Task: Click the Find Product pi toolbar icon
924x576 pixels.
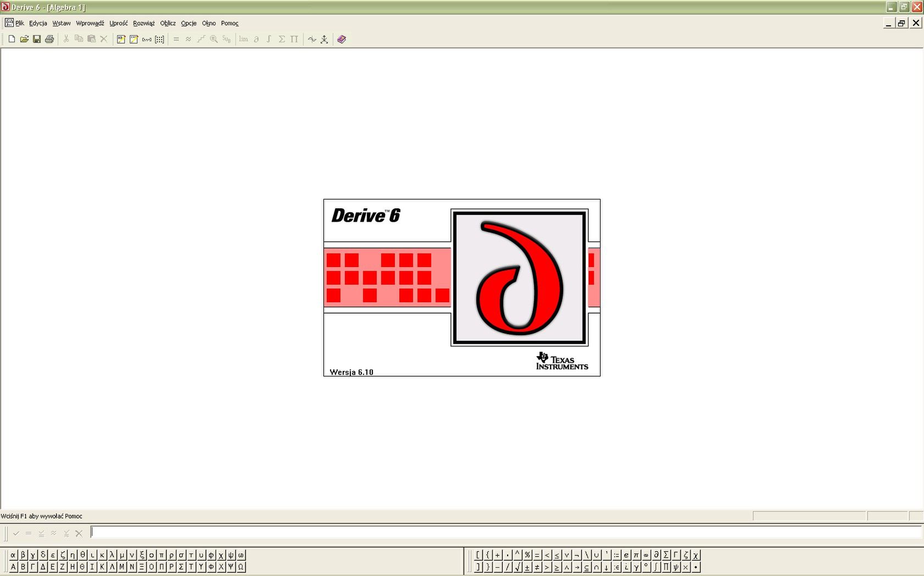Action: click(294, 39)
